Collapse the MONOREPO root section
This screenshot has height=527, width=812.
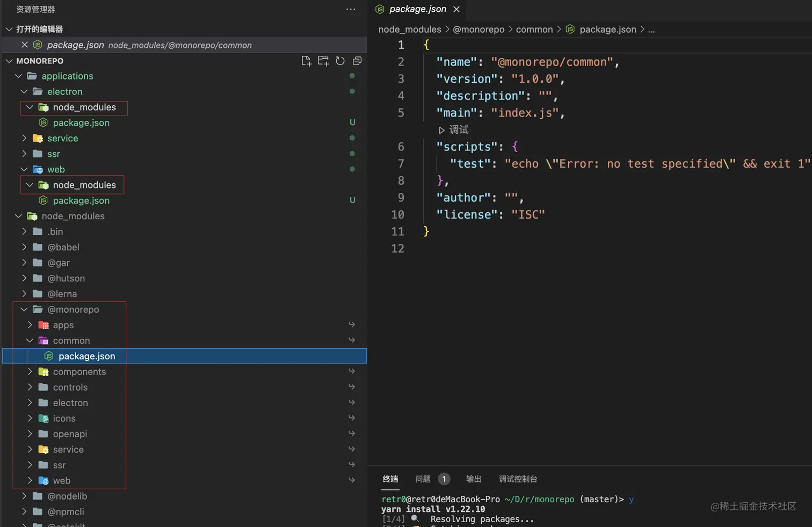pos(9,61)
